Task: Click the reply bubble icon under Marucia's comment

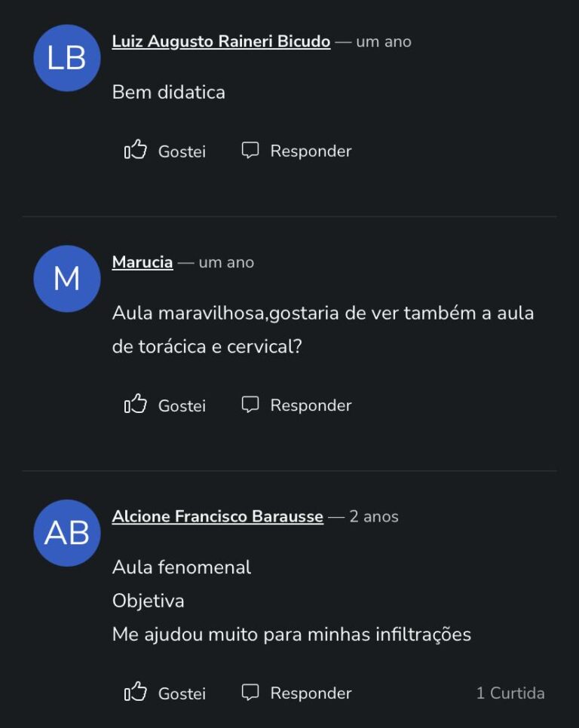Action: tap(250, 404)
